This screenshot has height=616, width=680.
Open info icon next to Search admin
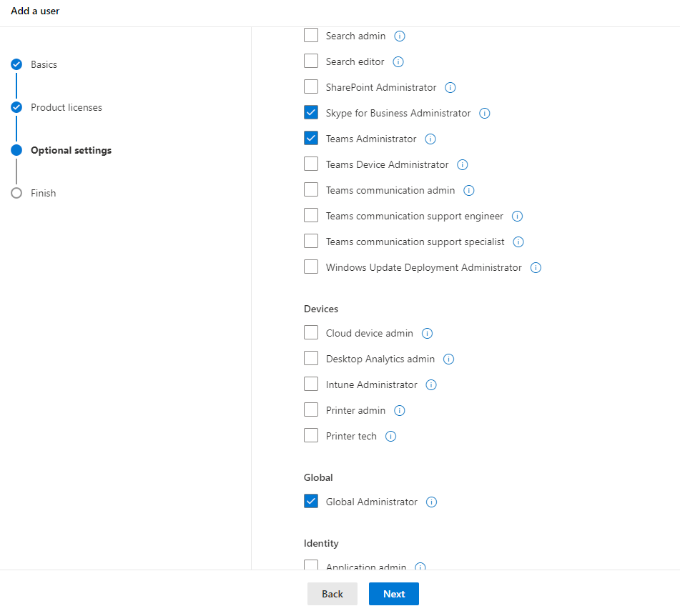pyautogui.click(x=400, y=36)
